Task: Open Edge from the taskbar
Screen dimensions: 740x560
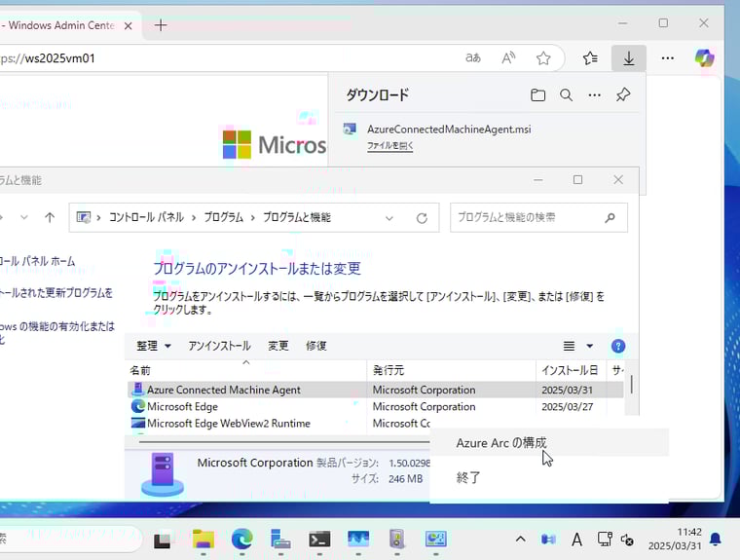Action: (241, 539)
